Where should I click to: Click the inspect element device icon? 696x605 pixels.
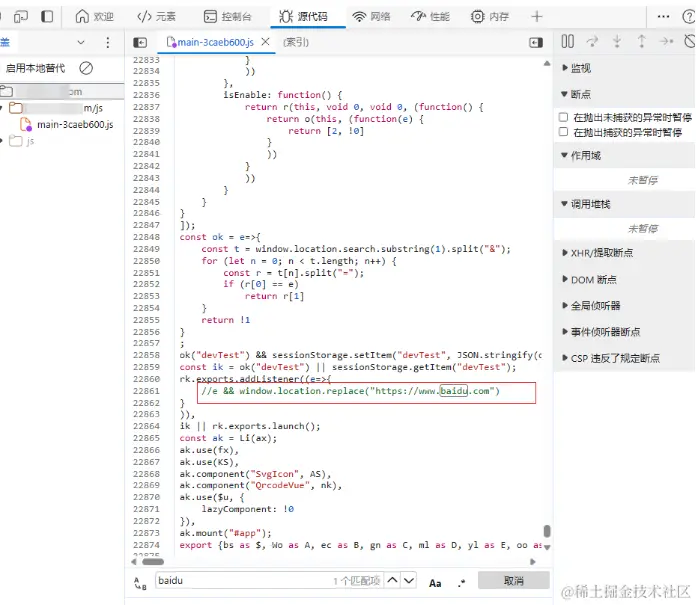pos(20,17)
